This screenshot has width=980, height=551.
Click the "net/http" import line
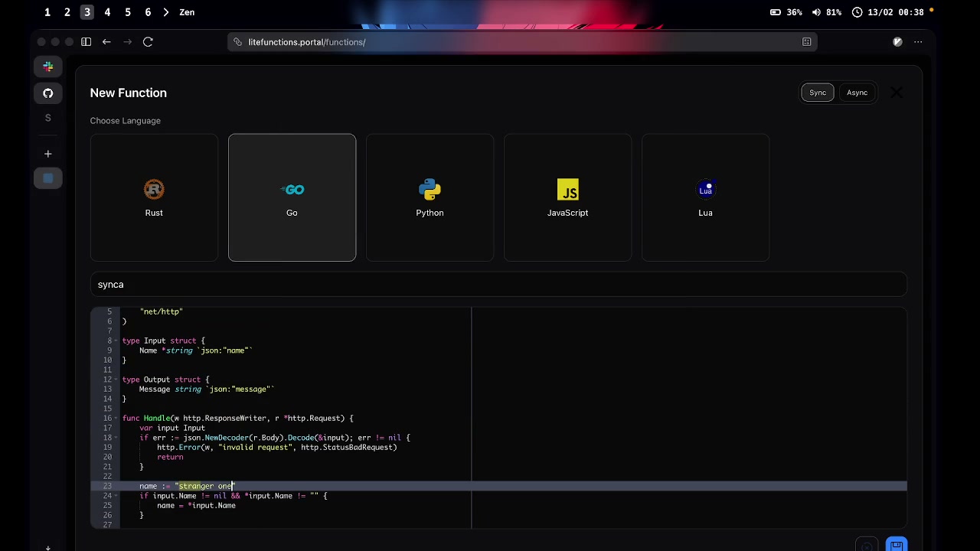pyautogui.click(x=161, y=311)
